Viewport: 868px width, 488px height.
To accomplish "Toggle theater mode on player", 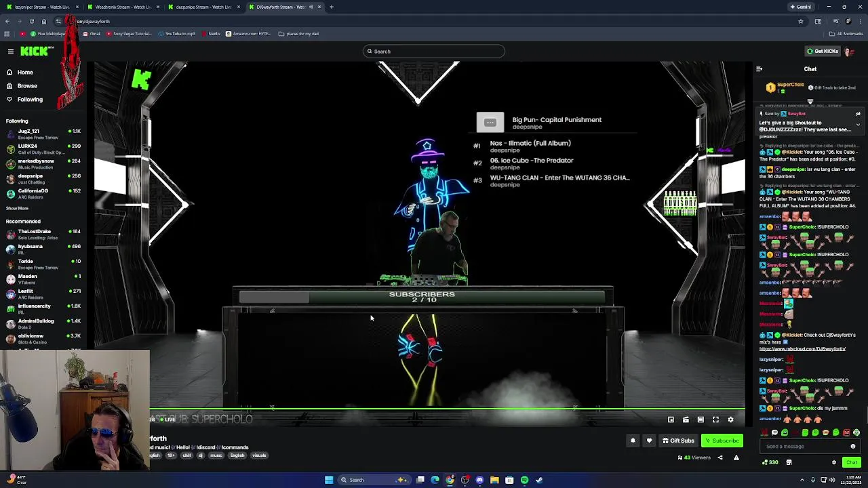I will click(x=701, y=420).
